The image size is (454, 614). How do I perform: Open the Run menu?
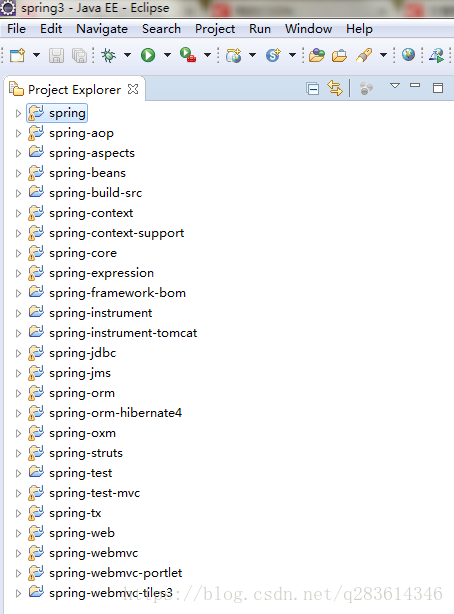coord(260,29)
